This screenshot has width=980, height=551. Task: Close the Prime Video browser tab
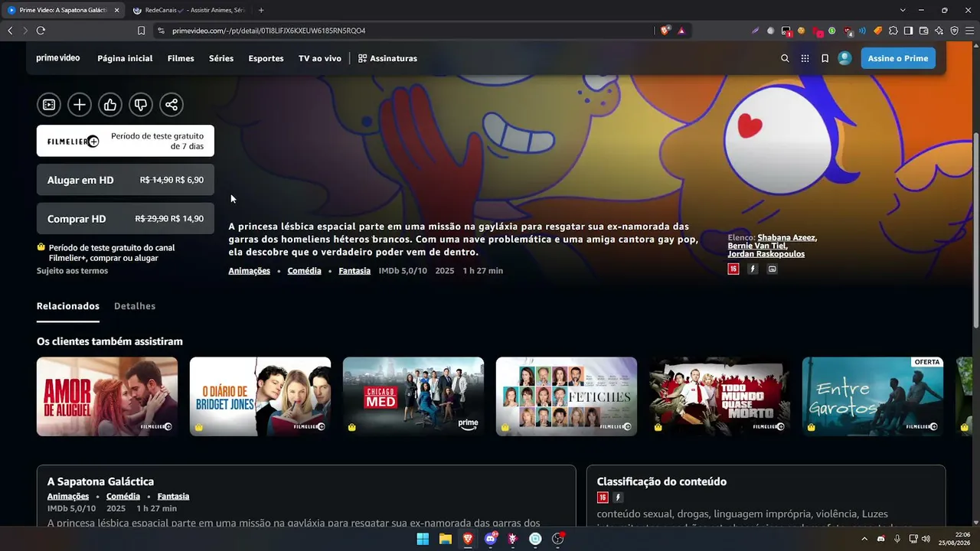pyautogui.click(x=116, y=10)
